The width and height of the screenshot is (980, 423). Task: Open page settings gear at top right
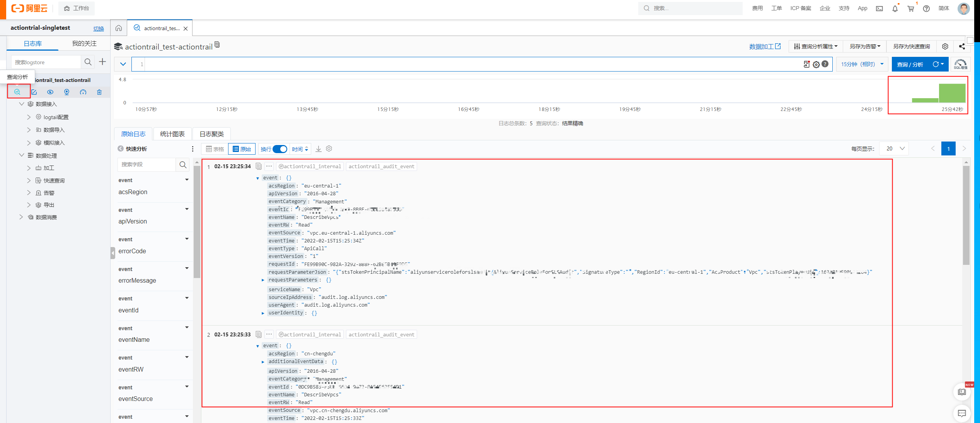tap(945, 46)
